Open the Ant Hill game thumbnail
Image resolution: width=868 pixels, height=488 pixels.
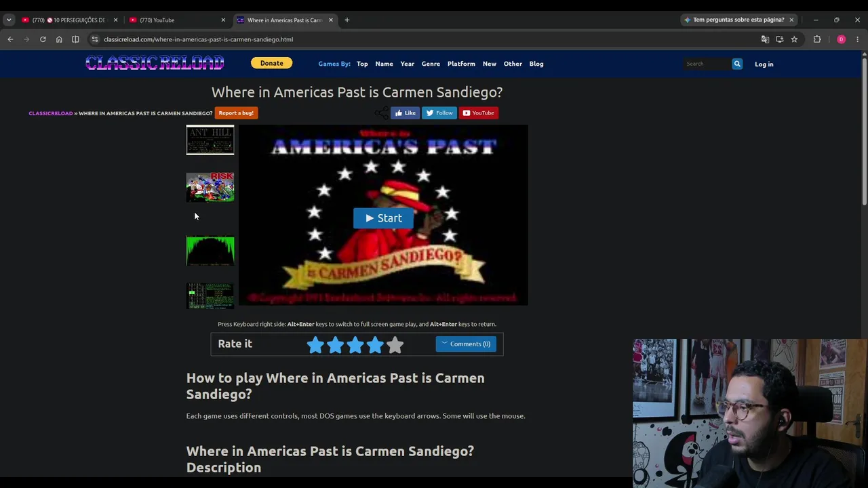point(210,140)
